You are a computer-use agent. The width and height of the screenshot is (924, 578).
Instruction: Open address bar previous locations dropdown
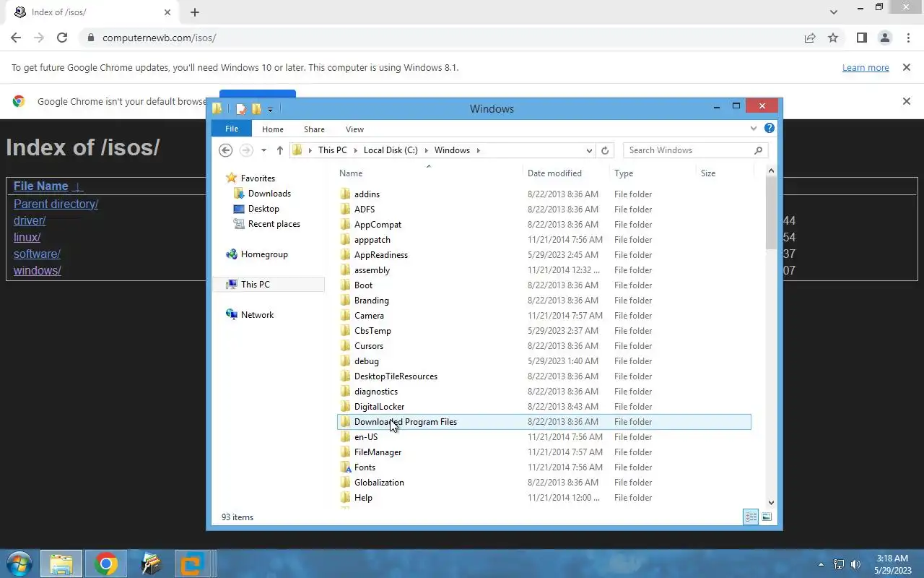[590, 150]
